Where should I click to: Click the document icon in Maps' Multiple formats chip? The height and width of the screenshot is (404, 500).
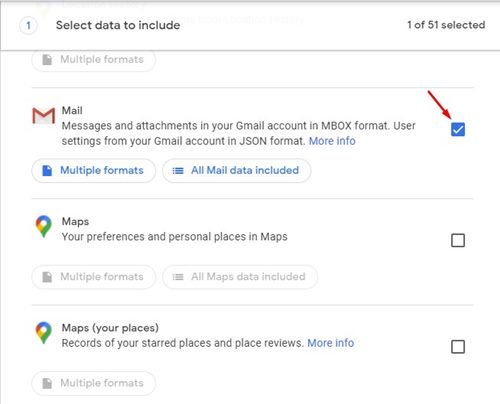[47, 277]
